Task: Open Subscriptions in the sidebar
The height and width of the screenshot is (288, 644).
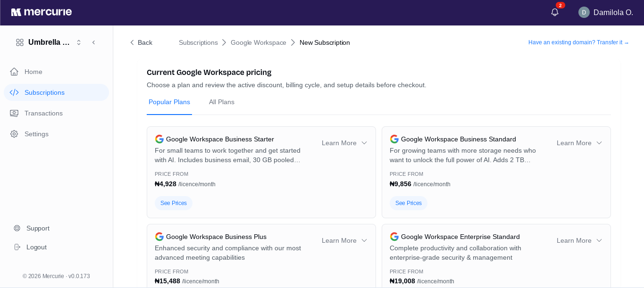Action: click(56, 92)
